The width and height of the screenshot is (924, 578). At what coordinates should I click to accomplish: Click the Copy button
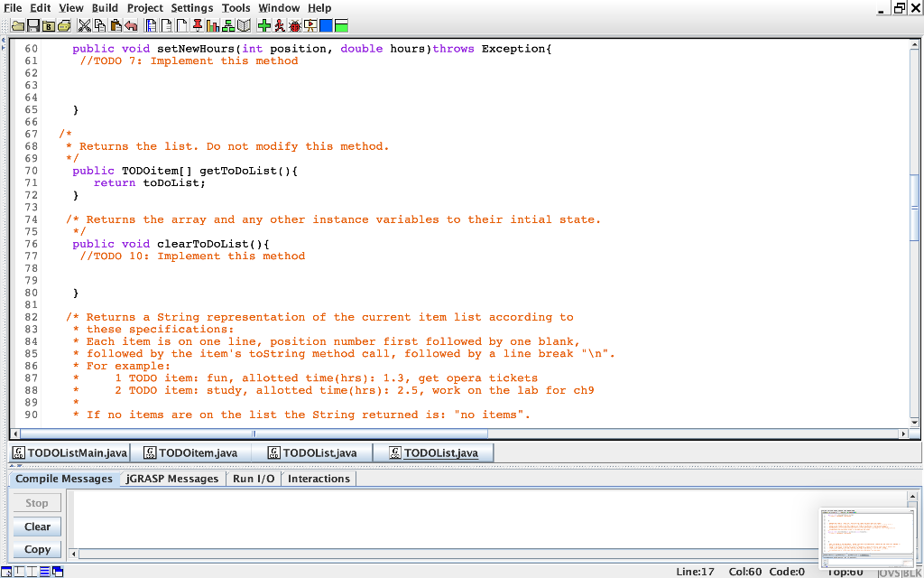coord(37,549)
